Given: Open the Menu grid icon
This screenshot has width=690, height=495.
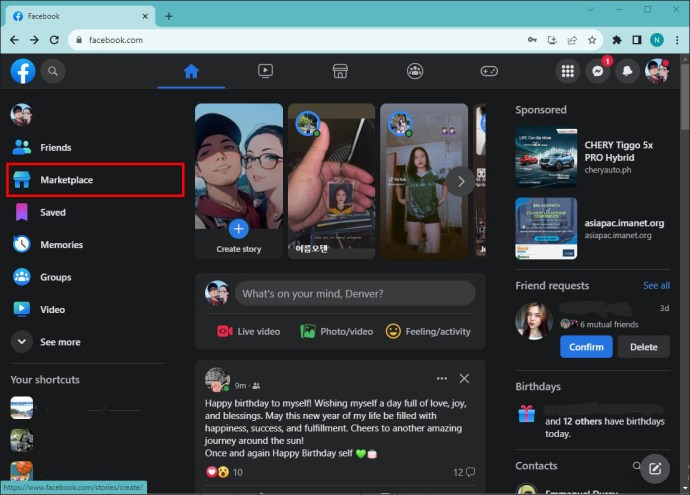Looking at the screenshot, I should (x=568, y=71).
